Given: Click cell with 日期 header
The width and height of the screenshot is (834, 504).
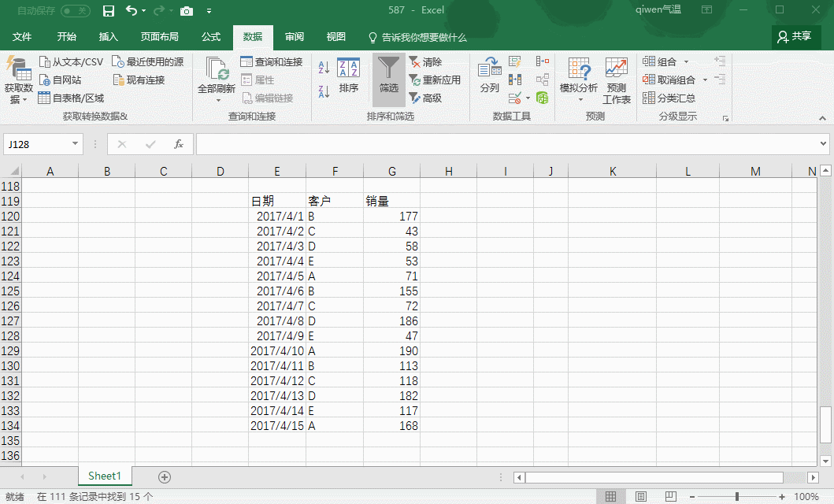Looking at the screenshot, I should pos(277,201).
